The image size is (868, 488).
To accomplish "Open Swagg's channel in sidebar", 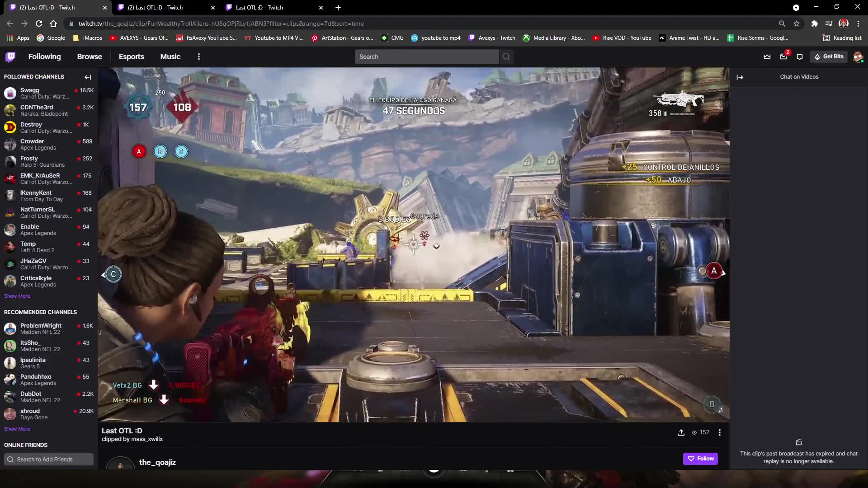I will (x=49, y=93).
